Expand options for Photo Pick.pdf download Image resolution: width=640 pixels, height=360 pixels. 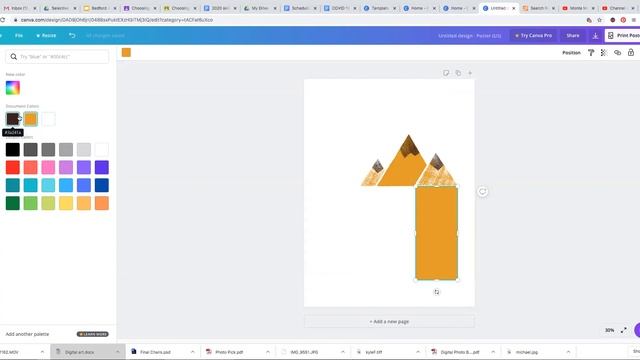tap(268, 352)
